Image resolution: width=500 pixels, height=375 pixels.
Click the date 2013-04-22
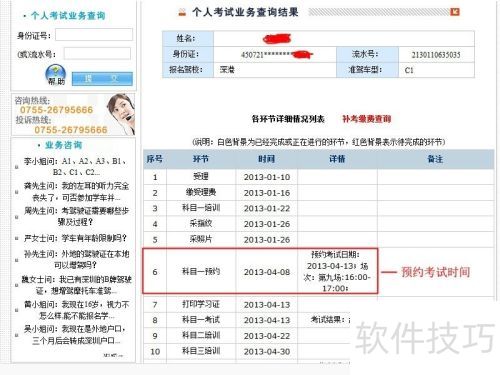click(x=267, y=336)
